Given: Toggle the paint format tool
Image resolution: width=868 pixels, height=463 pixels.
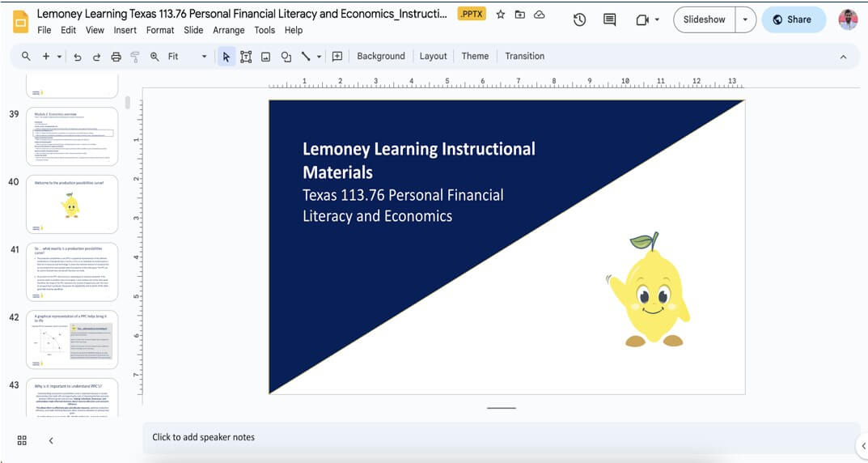Looking at the screenshot, I should [135, 57].
